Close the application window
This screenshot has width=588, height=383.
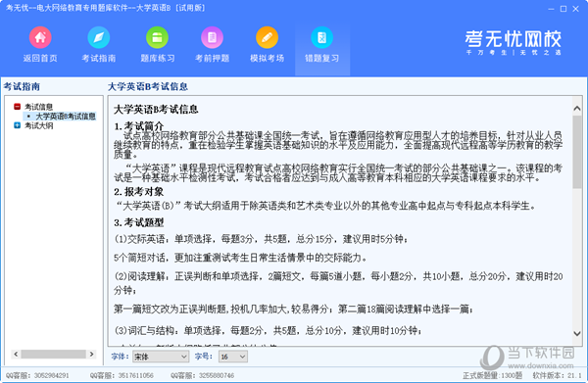tap(575, 9)
